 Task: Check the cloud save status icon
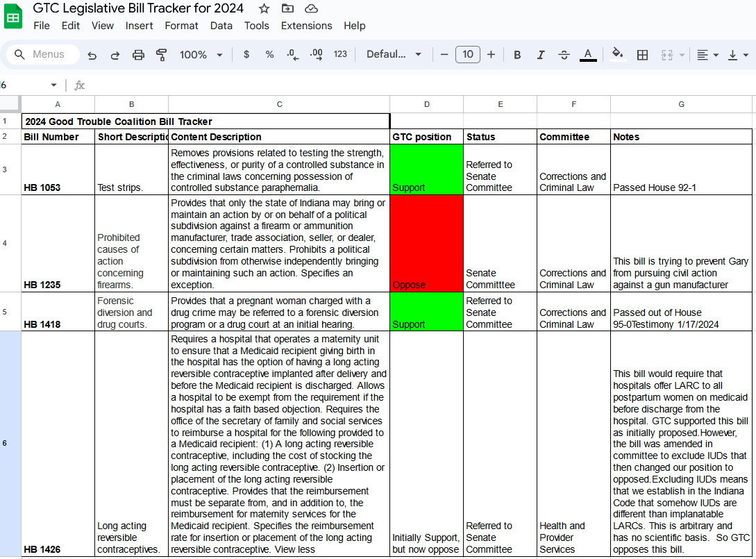click(312, 9)
